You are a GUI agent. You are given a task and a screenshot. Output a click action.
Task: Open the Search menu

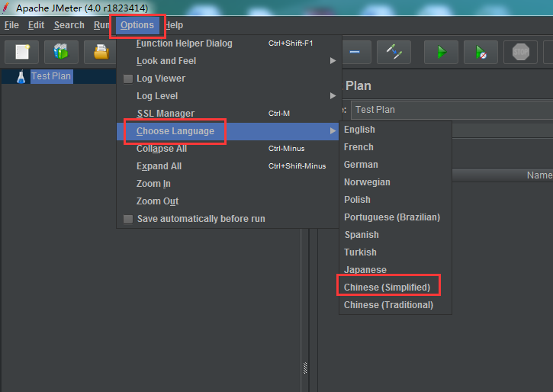[x=69, y=25]
